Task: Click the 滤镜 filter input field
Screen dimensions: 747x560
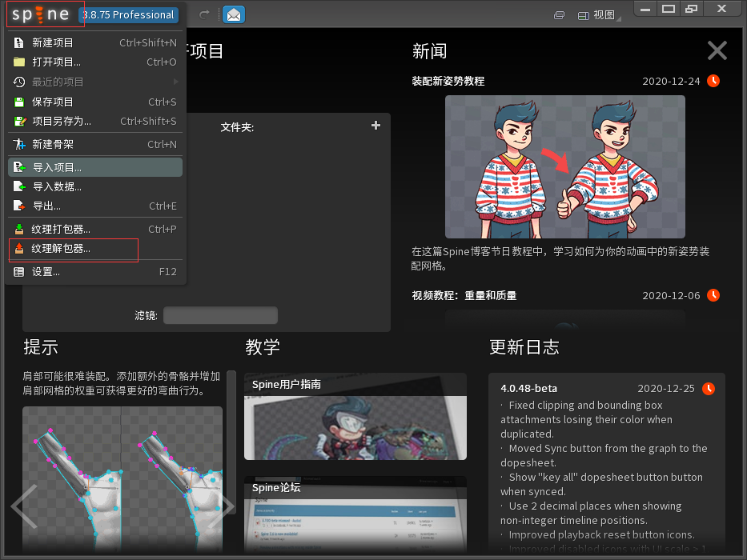Action: coord(220,315)
